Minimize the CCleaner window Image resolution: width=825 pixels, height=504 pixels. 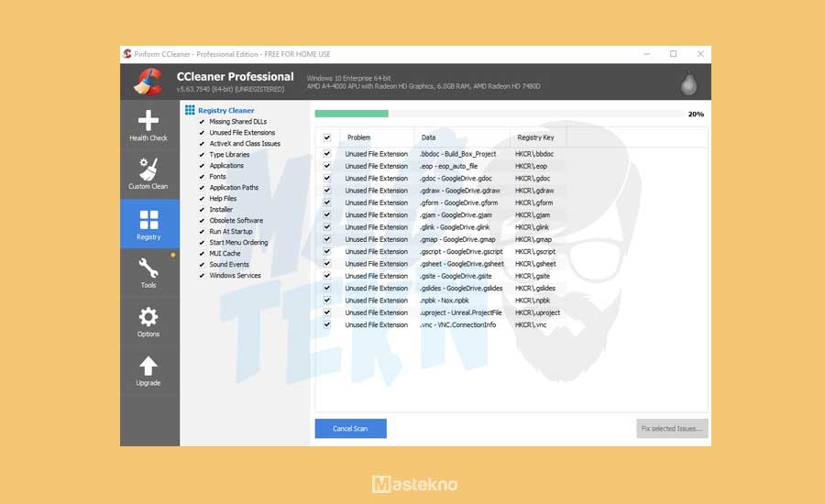[x=646, y=54]
